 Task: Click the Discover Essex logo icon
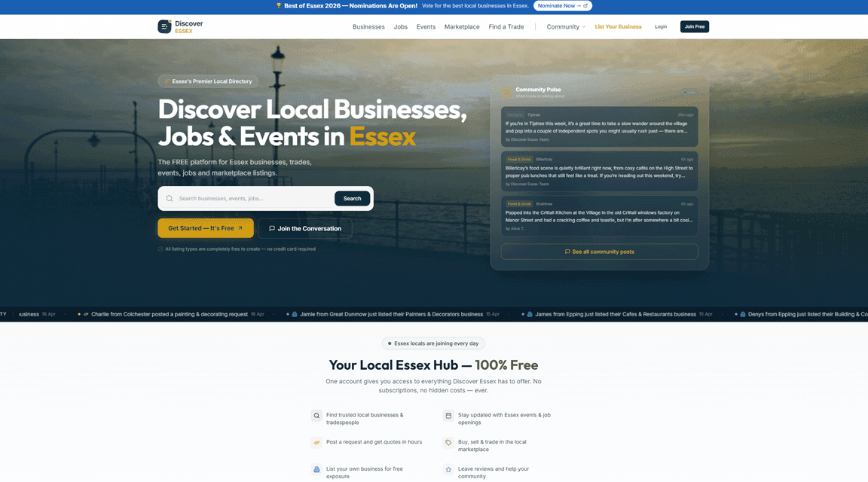coord(164,26)
